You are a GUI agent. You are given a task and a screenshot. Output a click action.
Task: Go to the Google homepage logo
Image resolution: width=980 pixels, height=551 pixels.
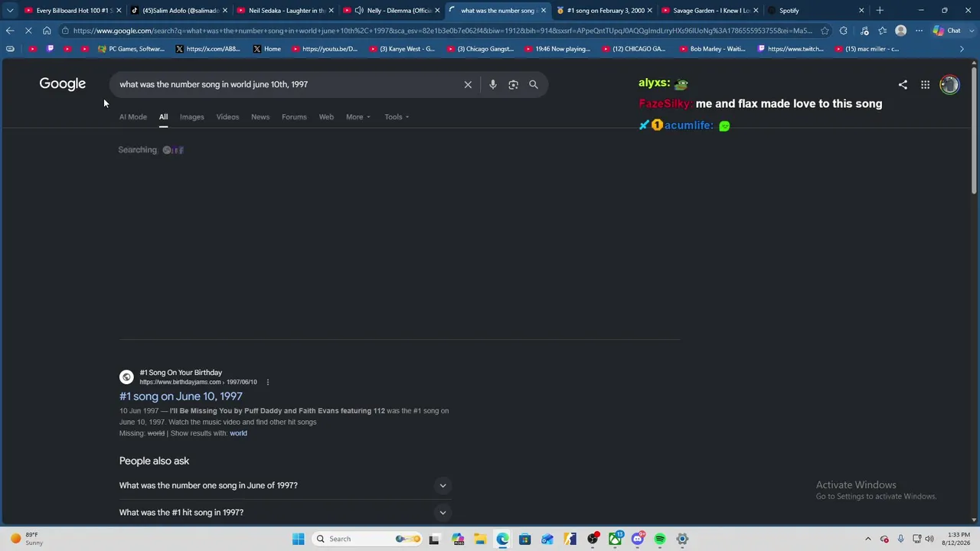coord(63,84)
